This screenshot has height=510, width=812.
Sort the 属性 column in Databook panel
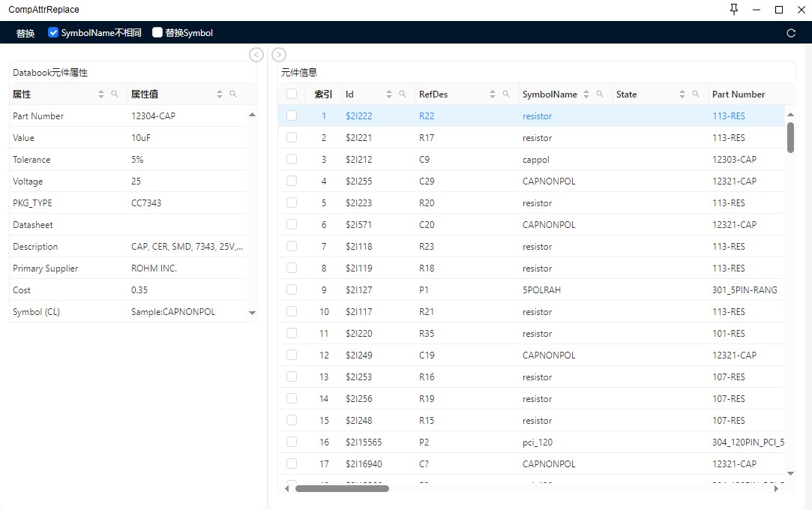[101, 94]
